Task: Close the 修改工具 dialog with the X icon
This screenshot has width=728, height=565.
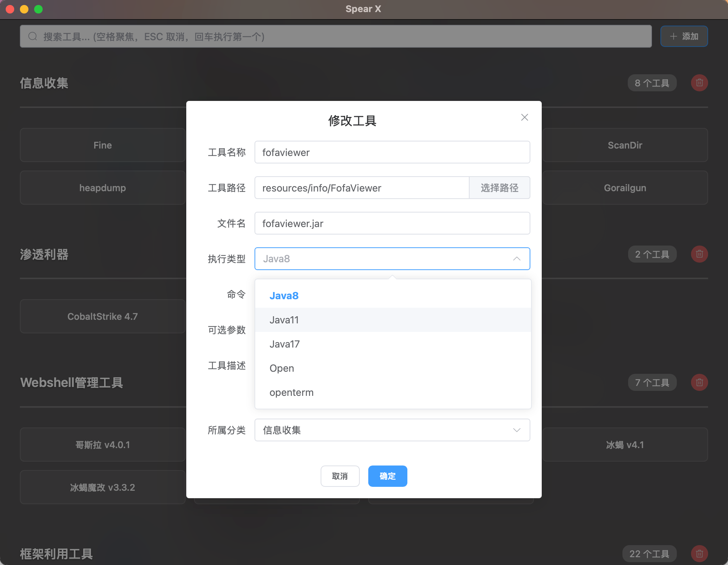Action: click(x=524, y=117)
